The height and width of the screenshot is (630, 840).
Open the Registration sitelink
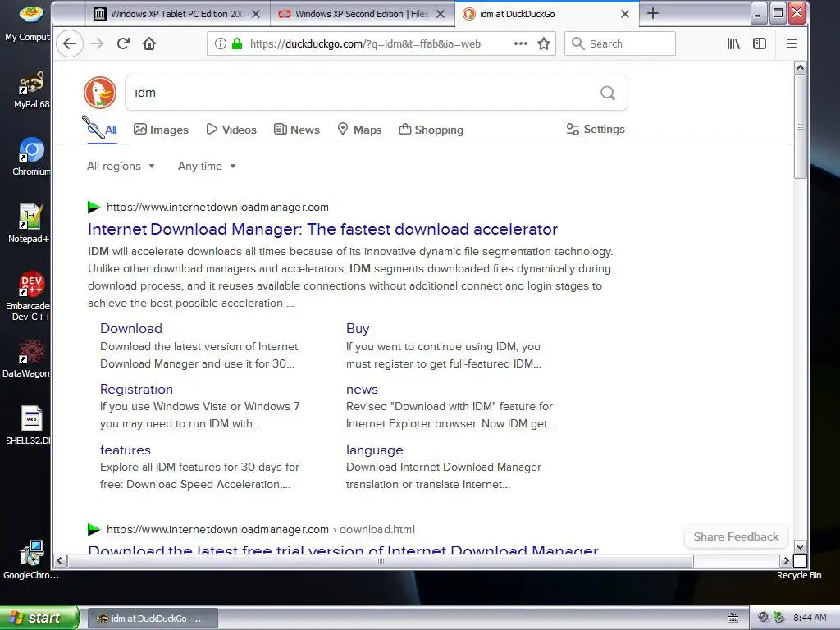137,390
